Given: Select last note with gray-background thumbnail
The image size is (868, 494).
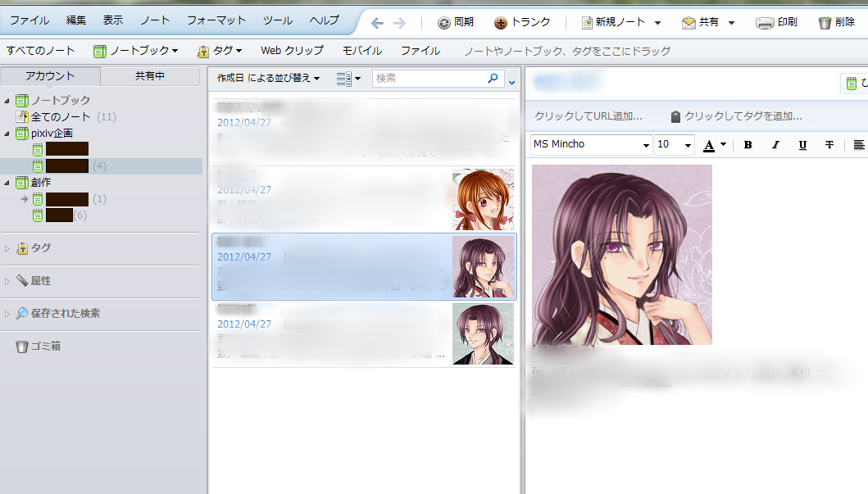Looking at the screenshot, I should (364, 334).
